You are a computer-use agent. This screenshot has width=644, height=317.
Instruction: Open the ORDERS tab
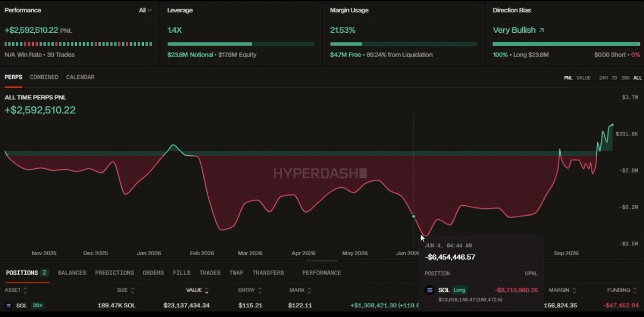tap(153, 273)
